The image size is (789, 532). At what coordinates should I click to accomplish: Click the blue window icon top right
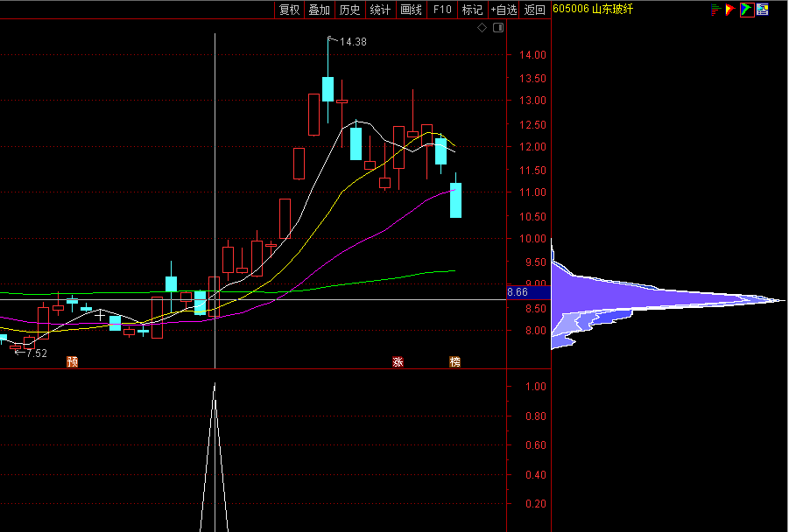762,10
